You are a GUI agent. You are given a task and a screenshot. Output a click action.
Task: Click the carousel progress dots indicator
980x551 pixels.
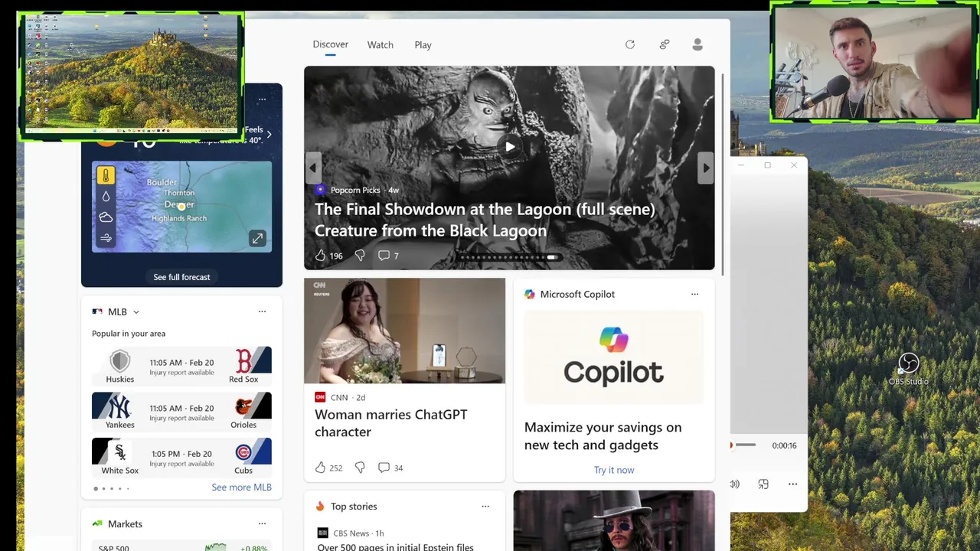pos(509,257)
